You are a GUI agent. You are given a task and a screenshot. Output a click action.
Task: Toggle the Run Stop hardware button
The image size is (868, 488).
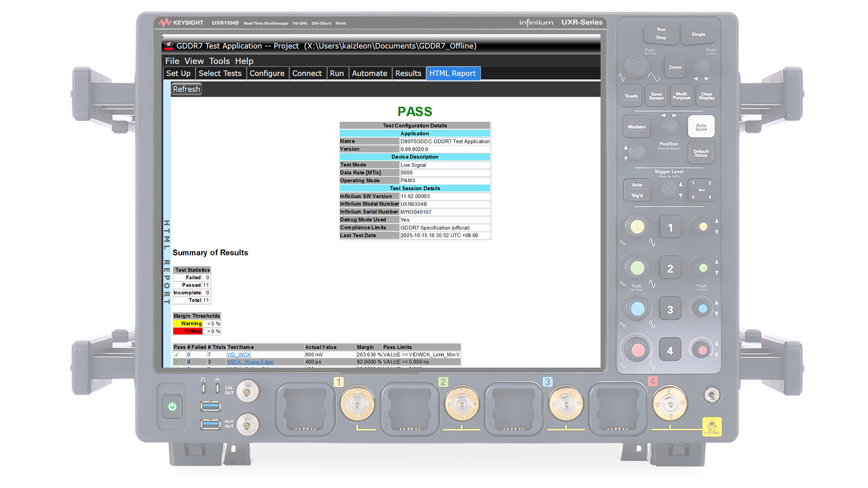(661, 34)
